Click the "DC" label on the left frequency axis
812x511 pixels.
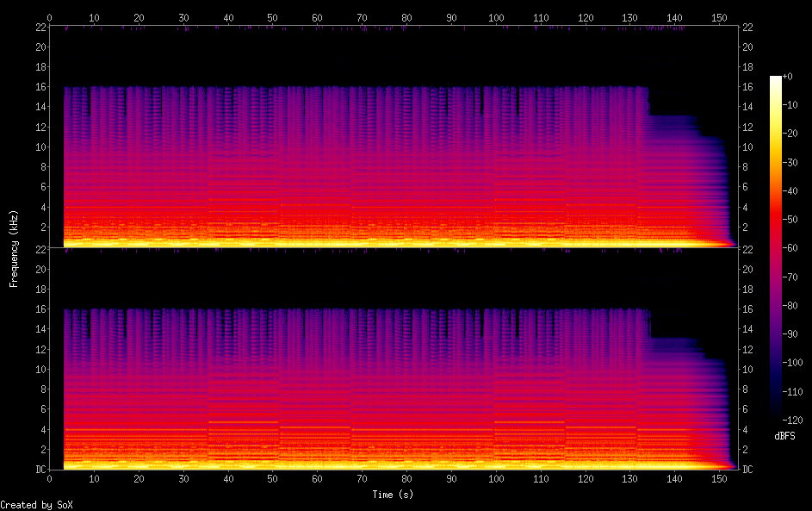pos(40,469)
